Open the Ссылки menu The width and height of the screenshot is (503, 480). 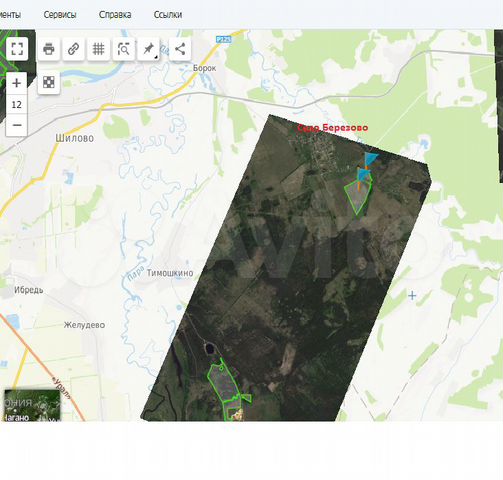(168, 15)
